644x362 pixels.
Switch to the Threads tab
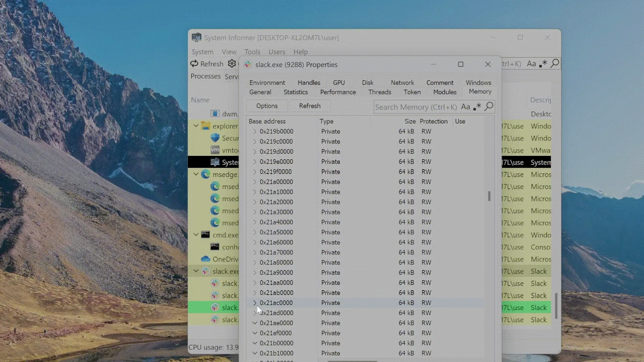[x=379, y=92]
